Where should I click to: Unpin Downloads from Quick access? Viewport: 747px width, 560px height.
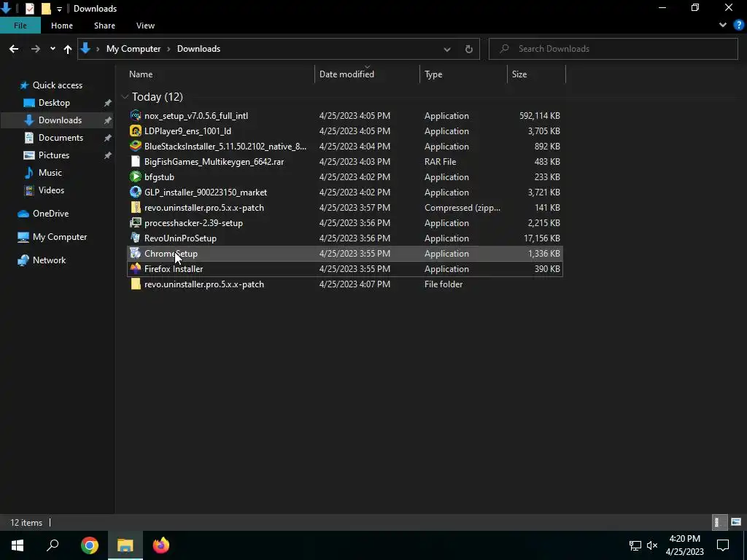(108, 120)
